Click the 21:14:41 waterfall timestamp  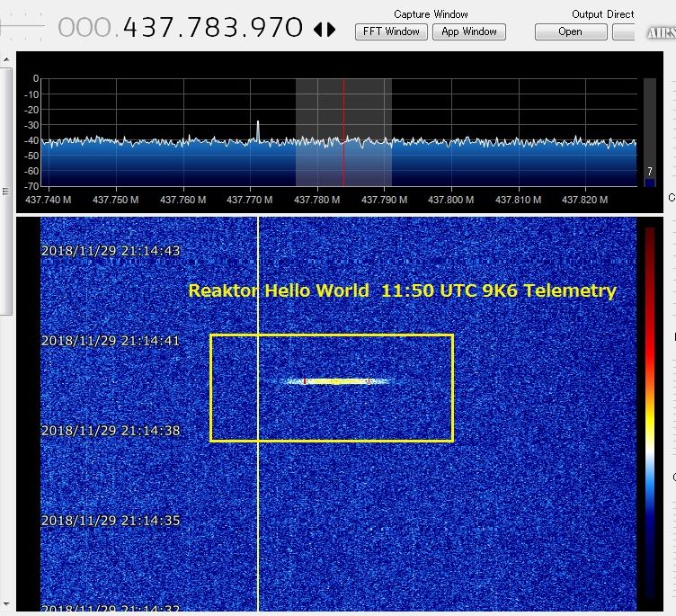[x=111, y=340]
